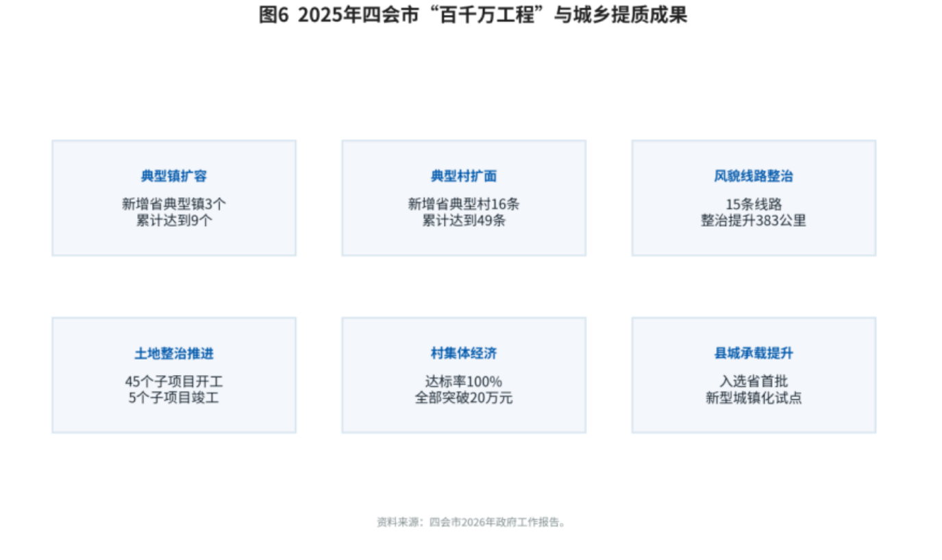Select the "典型镇扩容" card heading
The image size is (942, 560).
point(174,177)
